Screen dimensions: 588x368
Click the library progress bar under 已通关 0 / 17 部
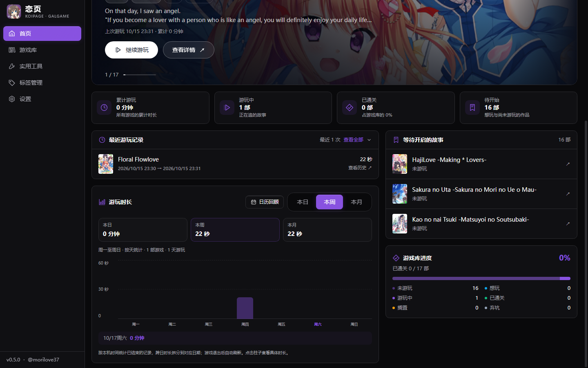click(481, 278)
